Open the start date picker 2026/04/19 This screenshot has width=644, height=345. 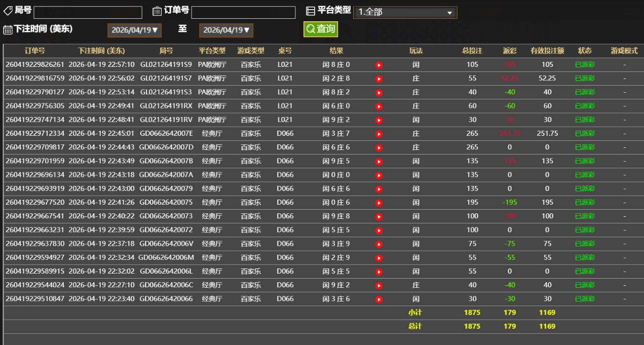tap(134, 30)
